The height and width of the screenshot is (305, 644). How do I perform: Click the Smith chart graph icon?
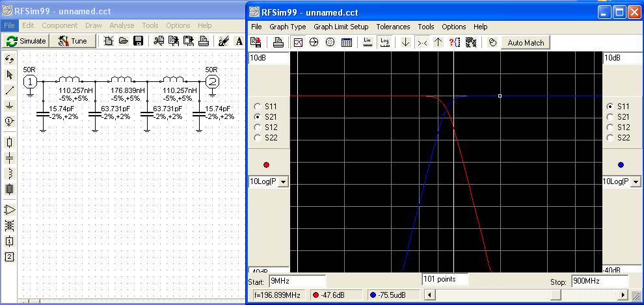[314, 43]
